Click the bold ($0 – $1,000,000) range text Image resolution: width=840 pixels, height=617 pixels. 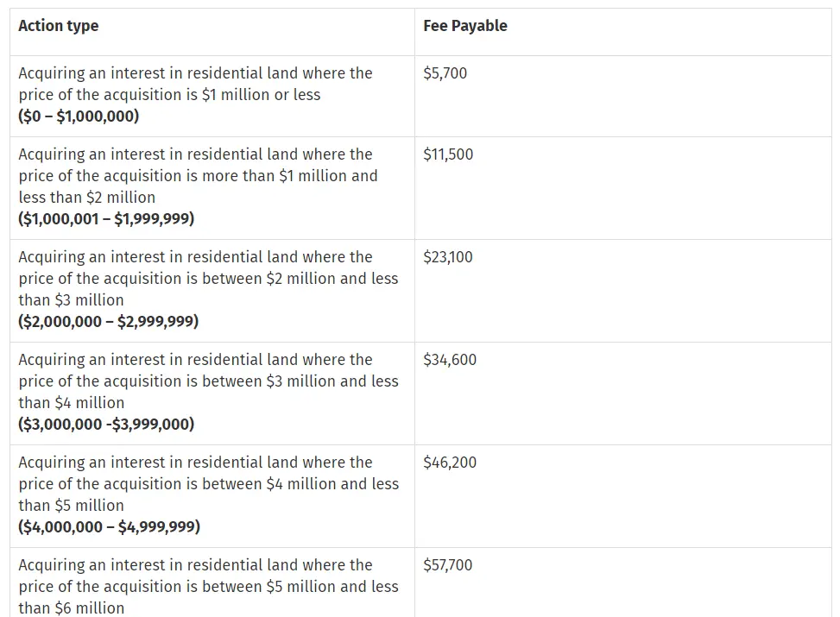click(x=79, y=116)
